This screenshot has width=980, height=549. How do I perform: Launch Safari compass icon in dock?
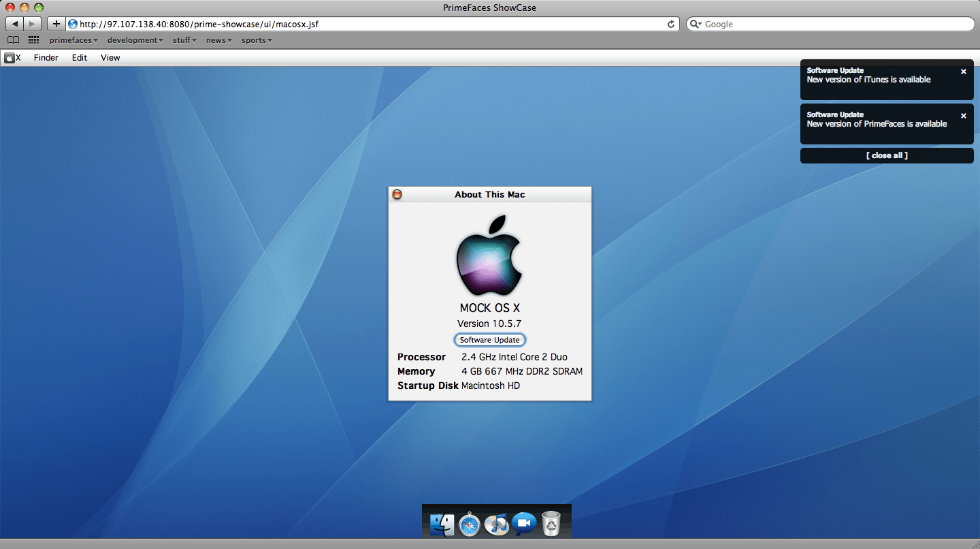tap(470, 524)
